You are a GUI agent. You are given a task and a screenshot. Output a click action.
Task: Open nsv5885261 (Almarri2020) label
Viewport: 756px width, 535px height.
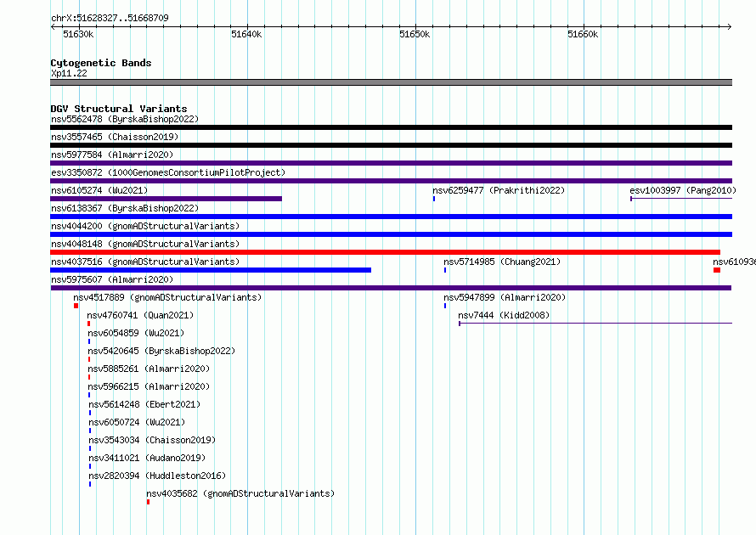[149, 369]
